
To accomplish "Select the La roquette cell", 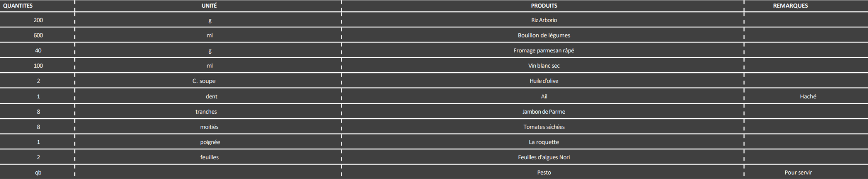I will click(544, 142).
